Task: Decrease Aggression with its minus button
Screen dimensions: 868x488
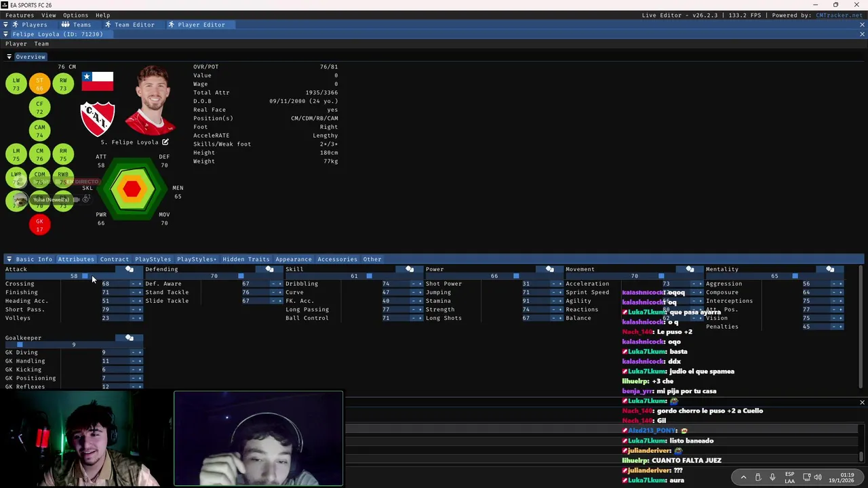Action: coord(834,283)
